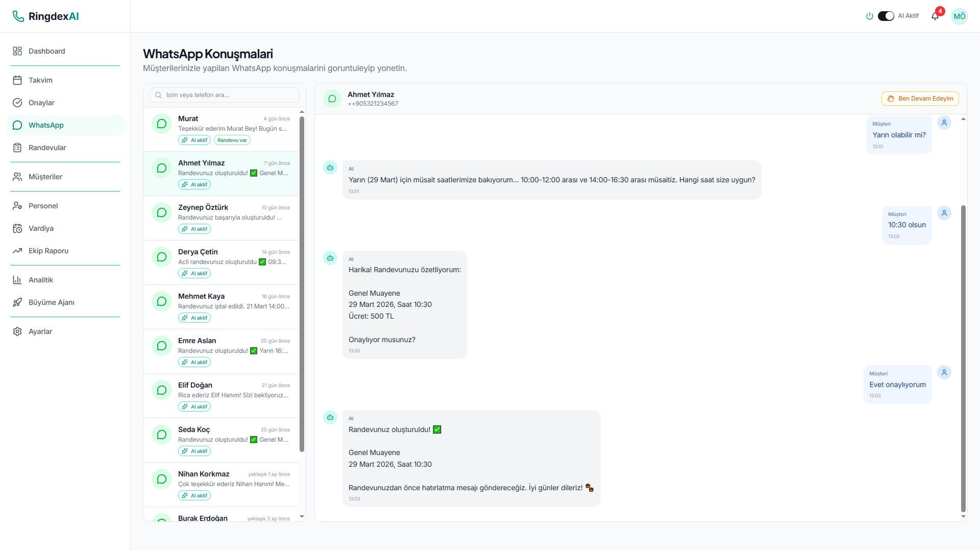Focus the İsim veya telefon ara search field
The width and height of the screenshot is (980, 551).
225,95
